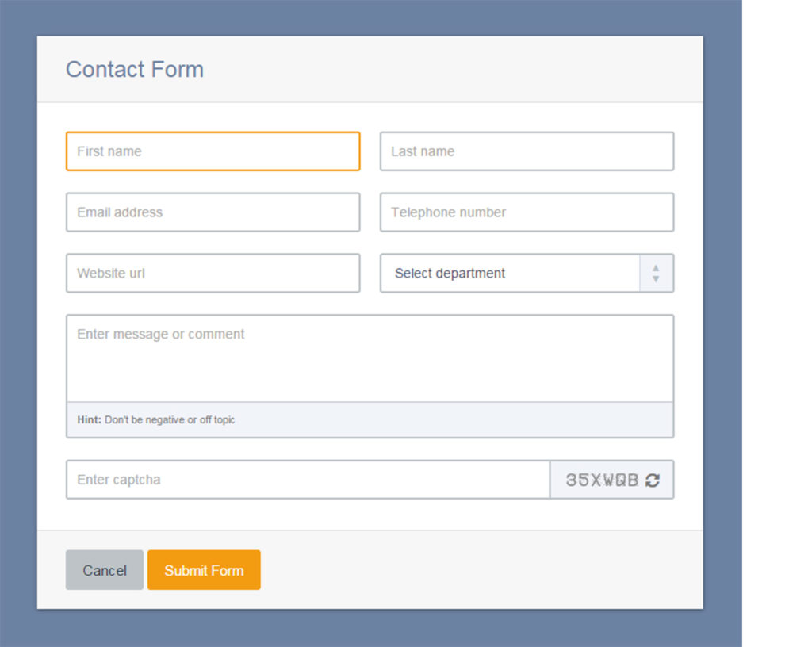Open the Select department dropdown
Viewport: 812px width, 647px height.
point(527,273)
